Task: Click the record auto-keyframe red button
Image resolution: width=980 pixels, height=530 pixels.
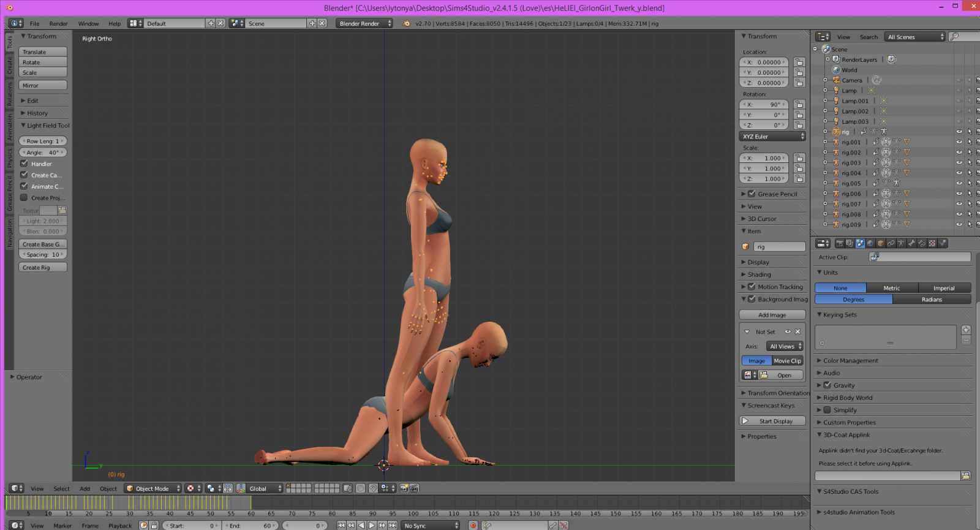Action: click(x=473, y=525)
